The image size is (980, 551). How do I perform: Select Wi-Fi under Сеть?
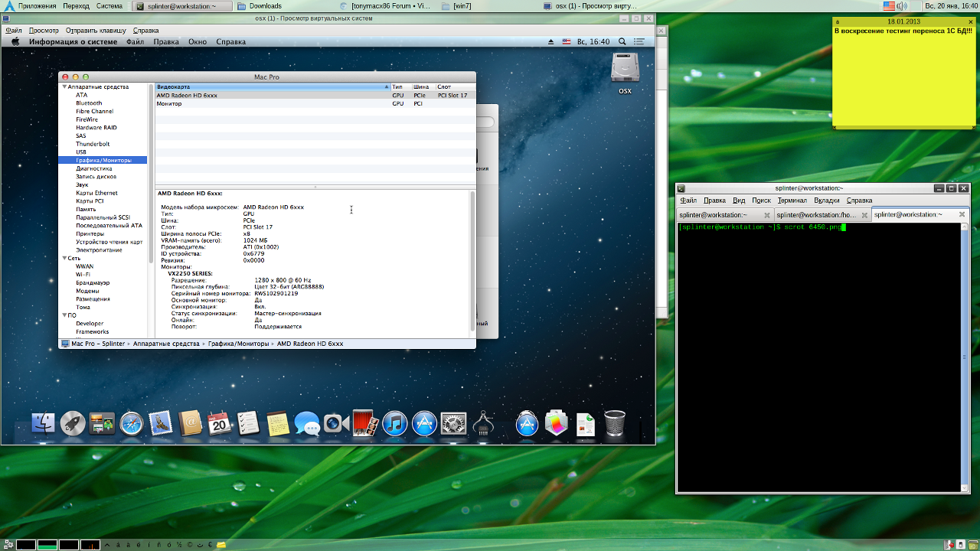click(x=83, y=275)
